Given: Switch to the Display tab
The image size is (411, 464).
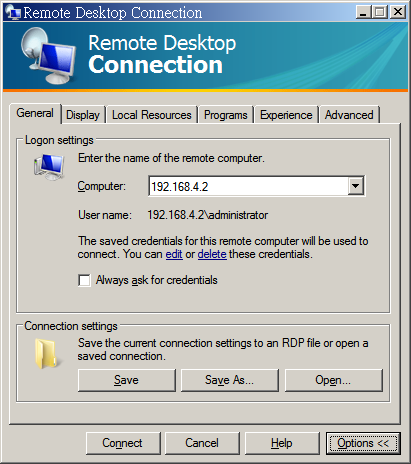Looking at the screenshot, I should (83, 115).
